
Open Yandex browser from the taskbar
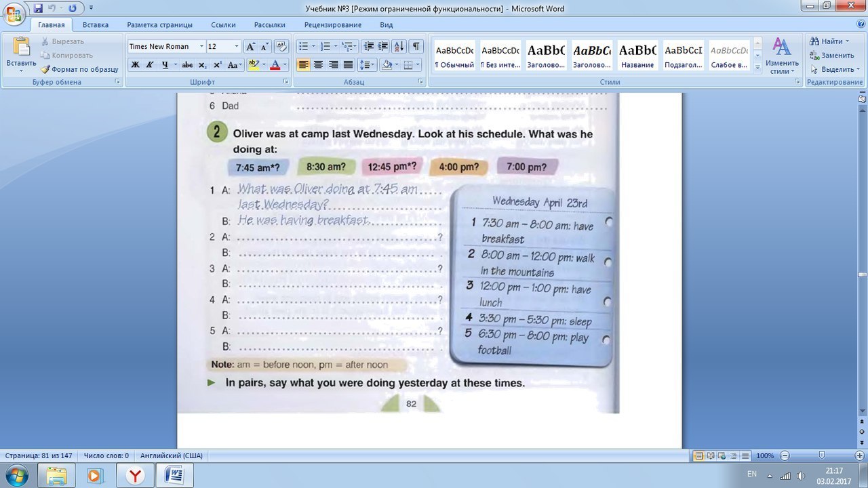click(x=136, y=475)
